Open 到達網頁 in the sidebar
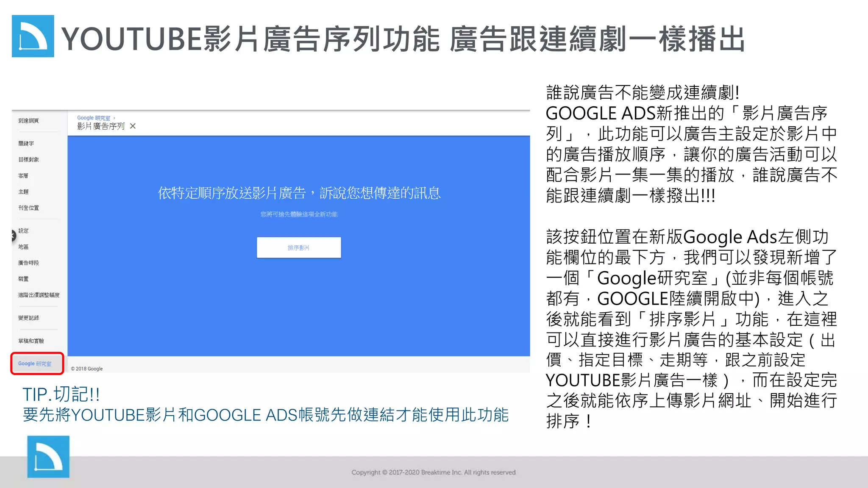The image size is (868, 488). [x=28, y=121]
